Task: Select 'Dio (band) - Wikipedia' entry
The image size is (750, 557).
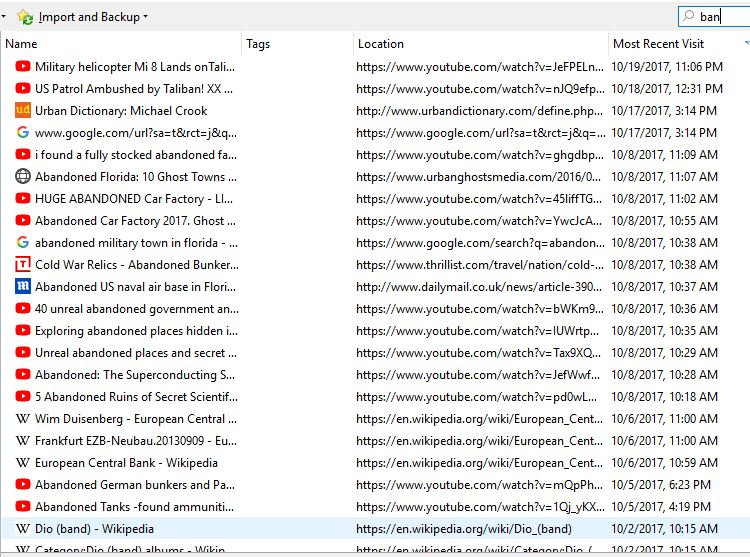Action: [x=94, y=529]
